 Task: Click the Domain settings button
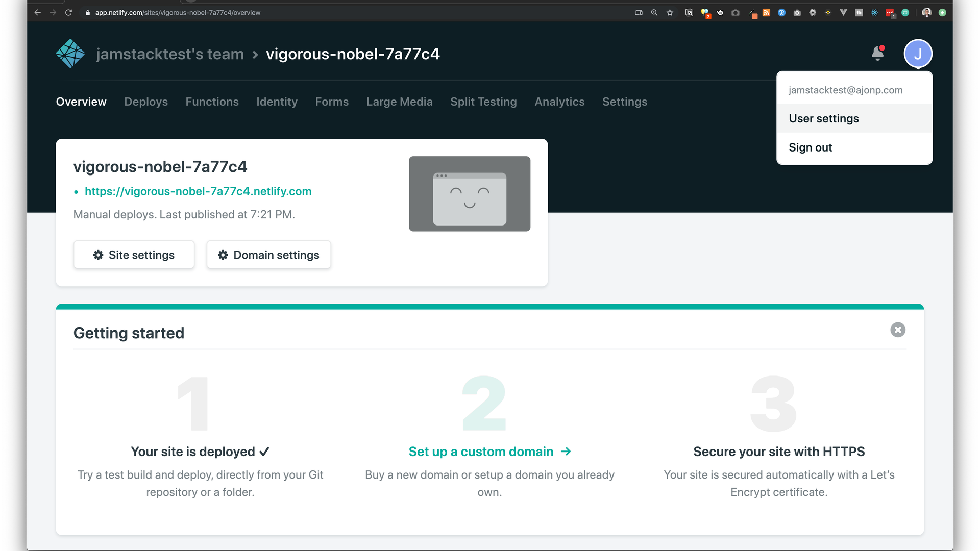coord(268,255)
